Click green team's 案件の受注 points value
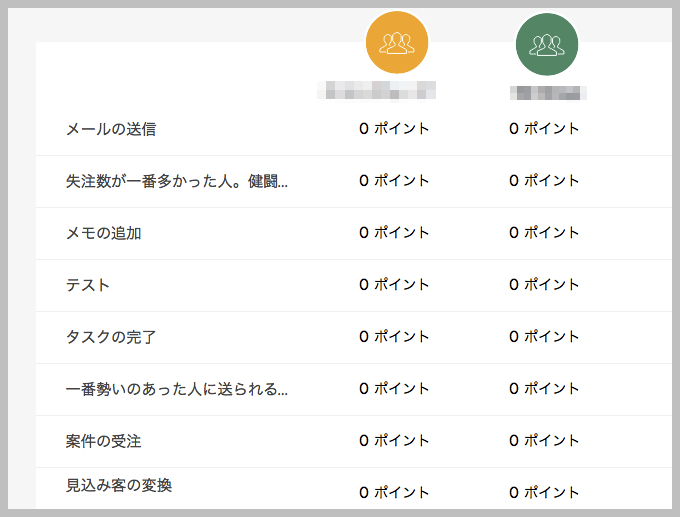Viewport: 680px width, 517px height. click(x=544, y=440)
